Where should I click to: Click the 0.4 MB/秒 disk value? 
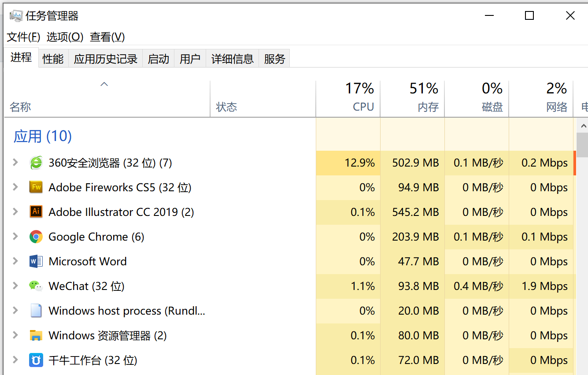pyautogui.click(x=478, y=286)
